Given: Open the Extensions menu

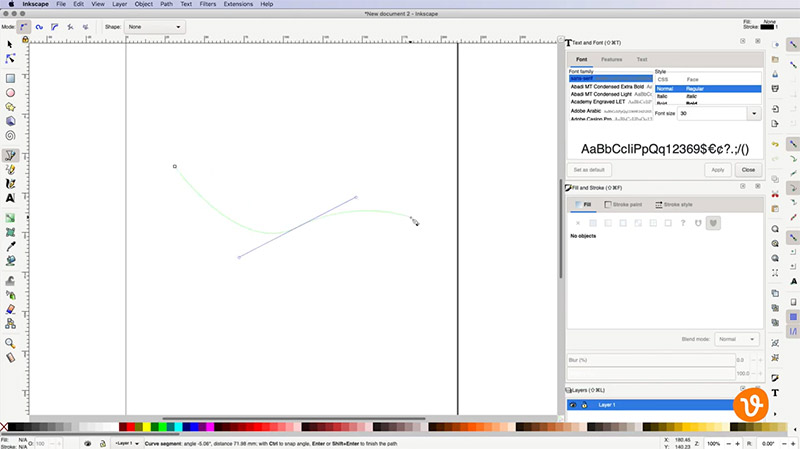Looking at the screenshot, I should [238, 4].
